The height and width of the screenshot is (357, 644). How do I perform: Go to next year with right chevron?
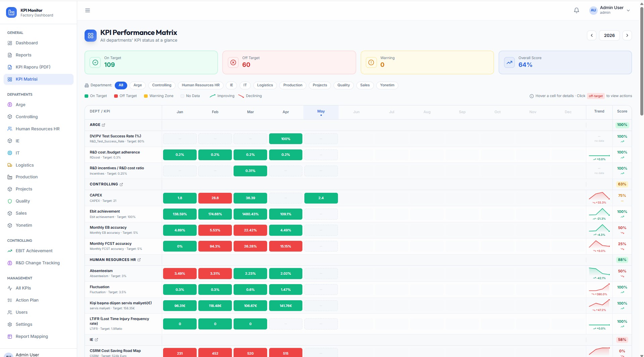[627, 36]
